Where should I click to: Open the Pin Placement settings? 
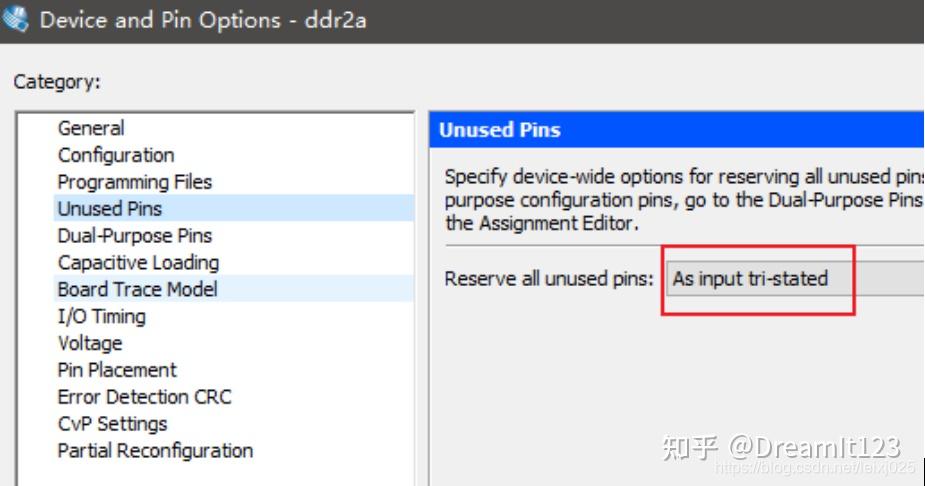[117, 370]
